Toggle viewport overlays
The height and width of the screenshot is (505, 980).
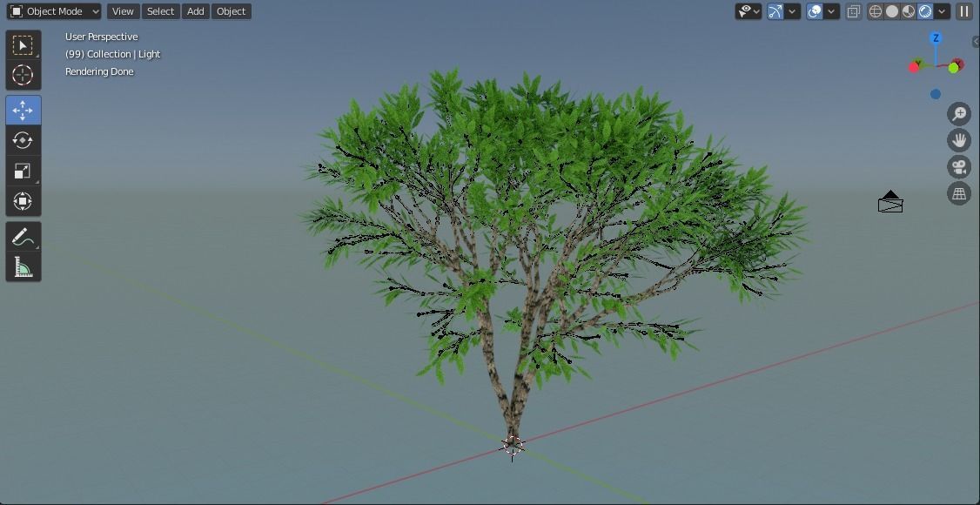[813, 10]
